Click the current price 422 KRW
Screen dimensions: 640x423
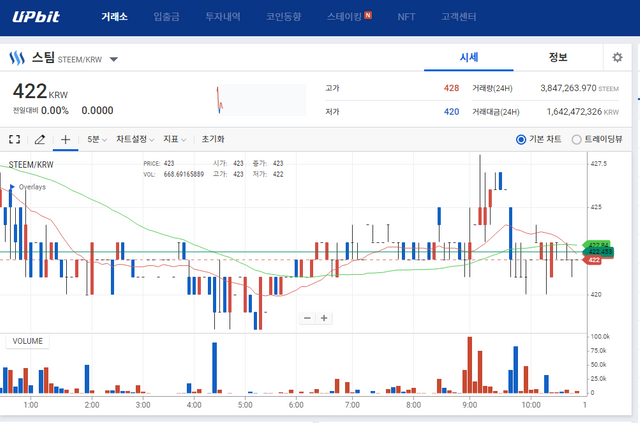40,91
